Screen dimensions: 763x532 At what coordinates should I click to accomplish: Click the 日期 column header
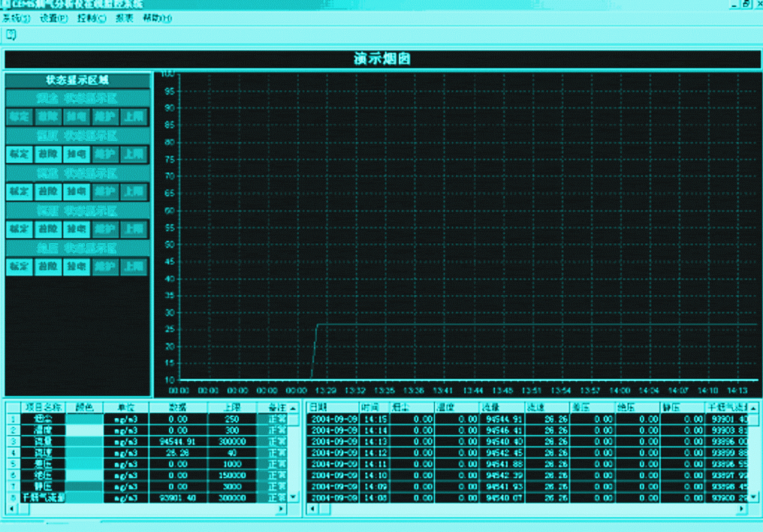pyautogui.click(x=333, y=407)
